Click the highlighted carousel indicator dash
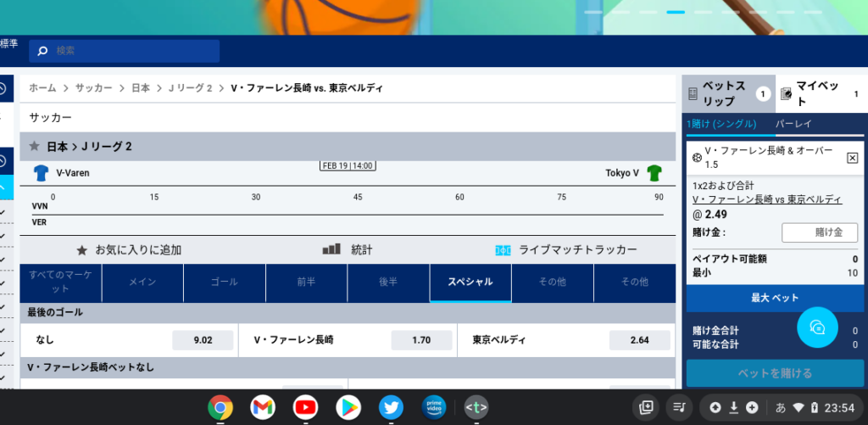This screenshot has height=425, width=868. (676, 12)
